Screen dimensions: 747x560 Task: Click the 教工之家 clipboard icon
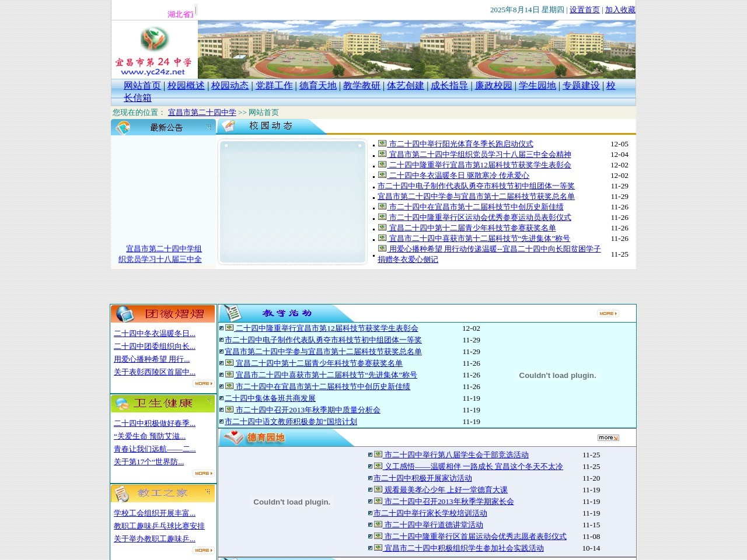pos(122,493)
